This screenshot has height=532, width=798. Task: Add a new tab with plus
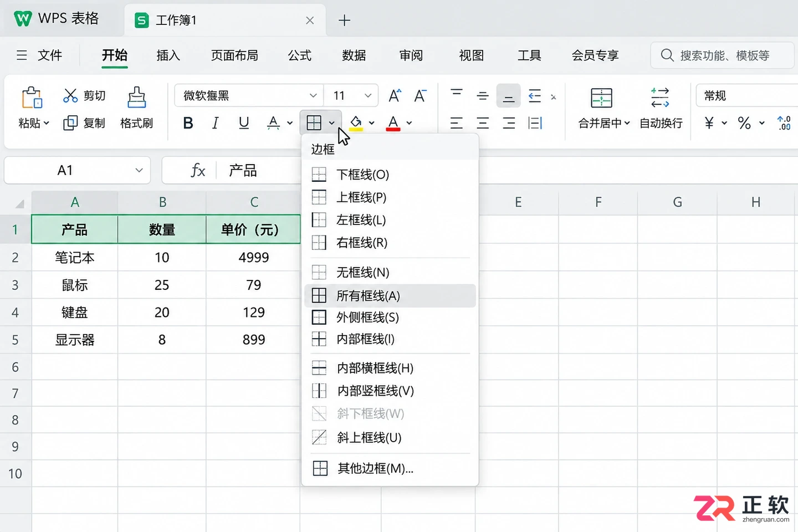click(344, 21)
